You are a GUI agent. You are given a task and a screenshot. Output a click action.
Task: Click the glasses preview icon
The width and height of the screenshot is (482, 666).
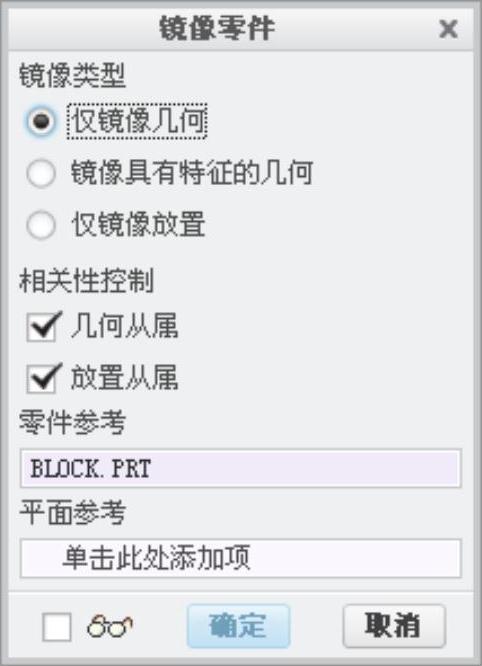[110, 626]
